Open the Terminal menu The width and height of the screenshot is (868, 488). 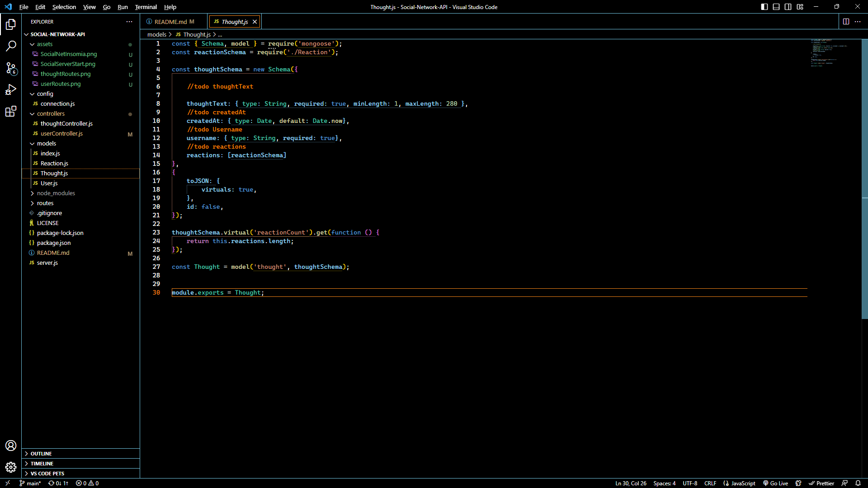pos(146,7)
